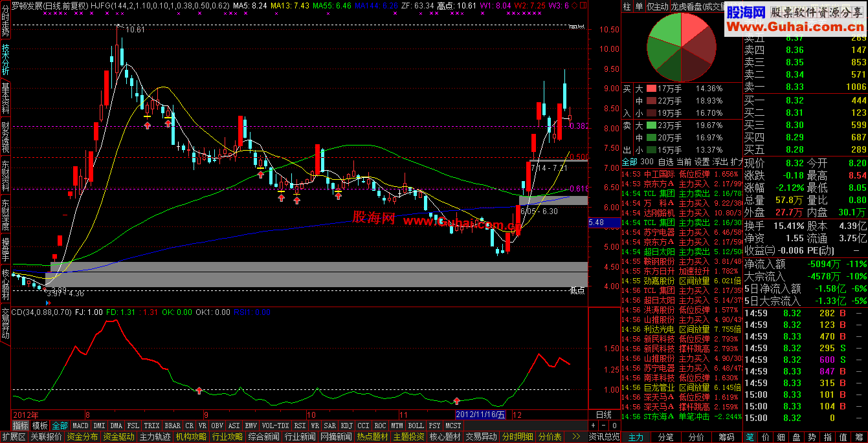This screenshot has width=868, height=443.
Task: Select the OBV indicator
Action: point(217,426)
